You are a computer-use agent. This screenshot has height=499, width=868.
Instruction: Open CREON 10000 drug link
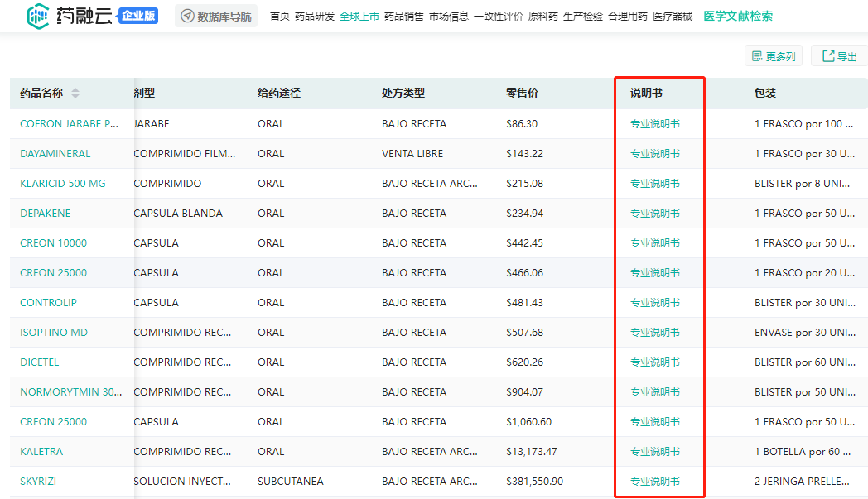tap(53, 243)
